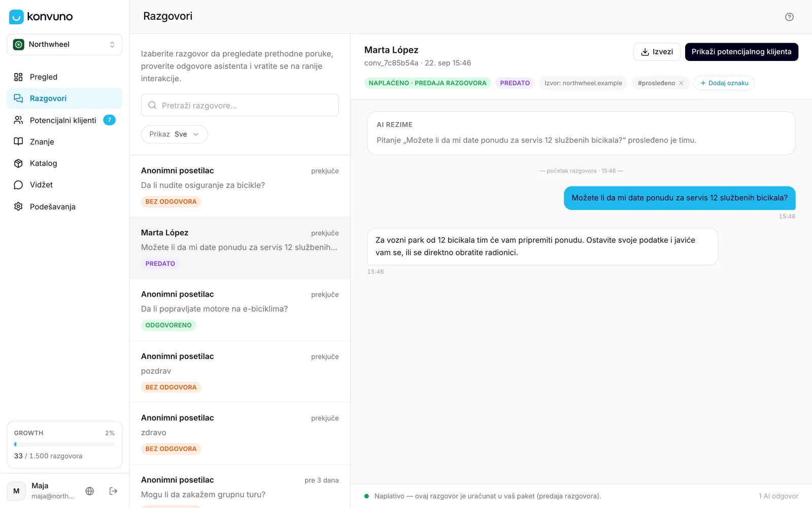Viewport: 812px width, 508px height.
Task: Click the Podešavanja gear icon
Action: pyautogui.click(x=18, y=207)
